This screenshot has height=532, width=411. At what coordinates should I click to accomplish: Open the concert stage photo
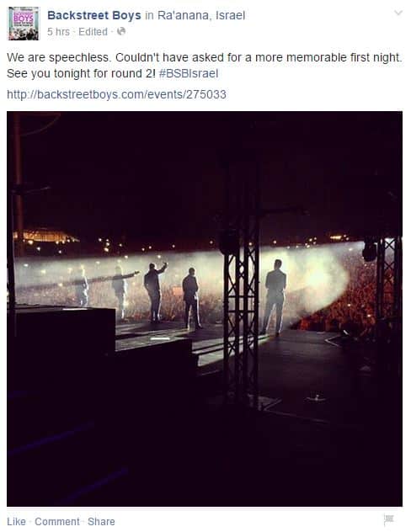click(x=205, y=309)
